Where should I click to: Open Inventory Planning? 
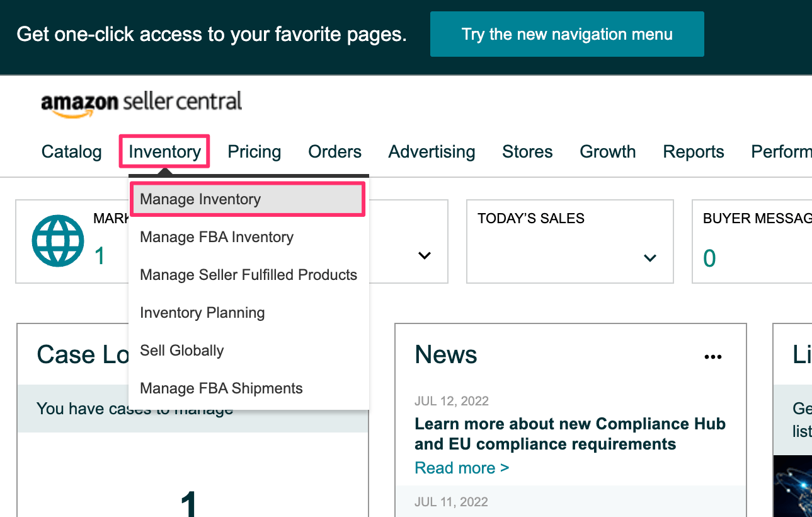pos(202,312)
